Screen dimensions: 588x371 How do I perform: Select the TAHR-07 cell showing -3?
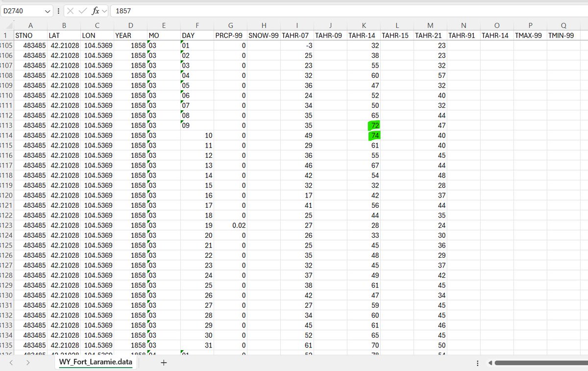[297, 45]
